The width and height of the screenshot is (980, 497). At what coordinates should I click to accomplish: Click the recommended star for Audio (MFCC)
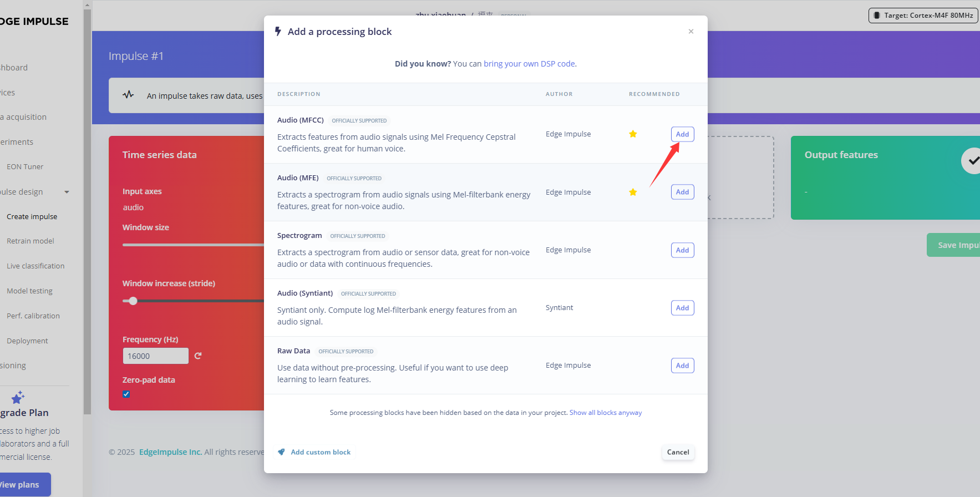633,134
